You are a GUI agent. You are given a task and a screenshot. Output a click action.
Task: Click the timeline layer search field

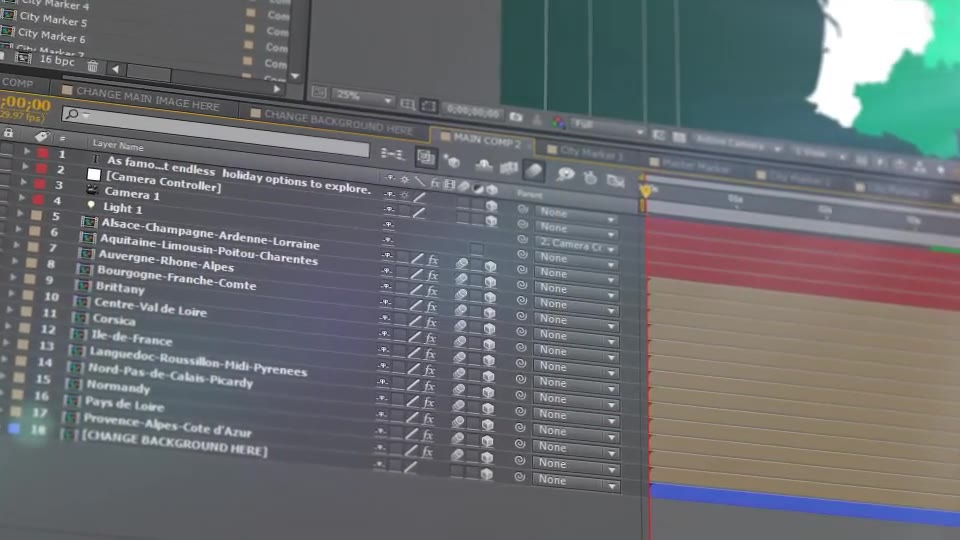coord(216,130)
